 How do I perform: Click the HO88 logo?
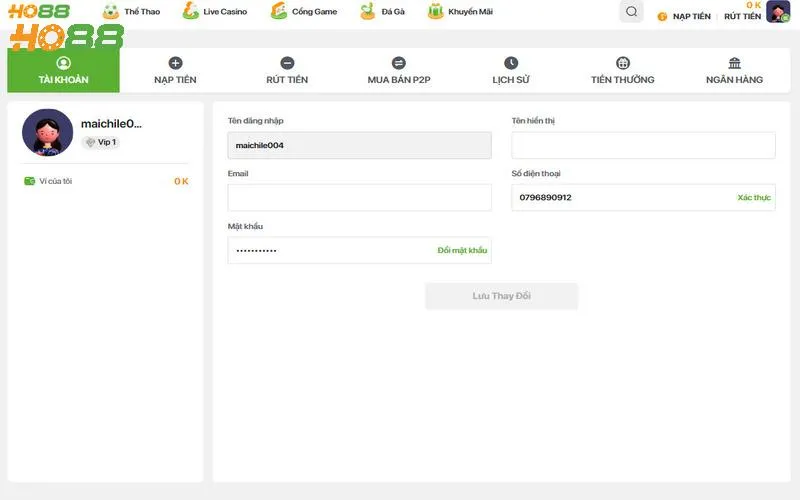(x=62, y=27)
